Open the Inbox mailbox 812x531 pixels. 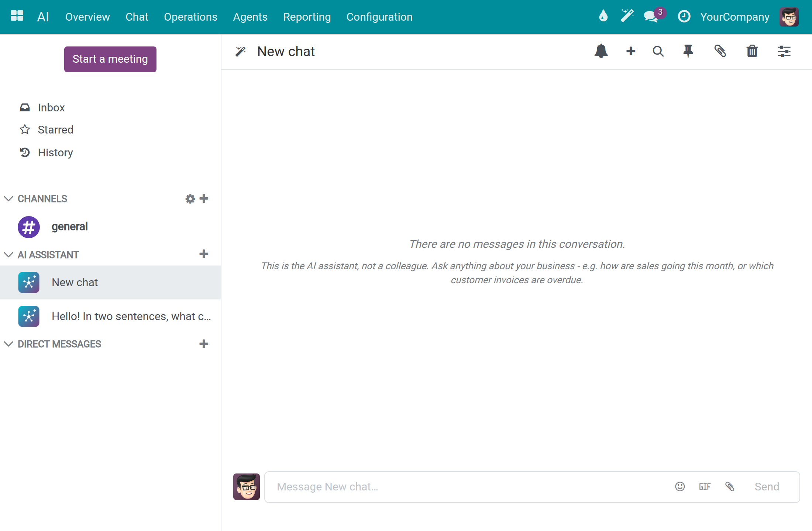[51, 108]
